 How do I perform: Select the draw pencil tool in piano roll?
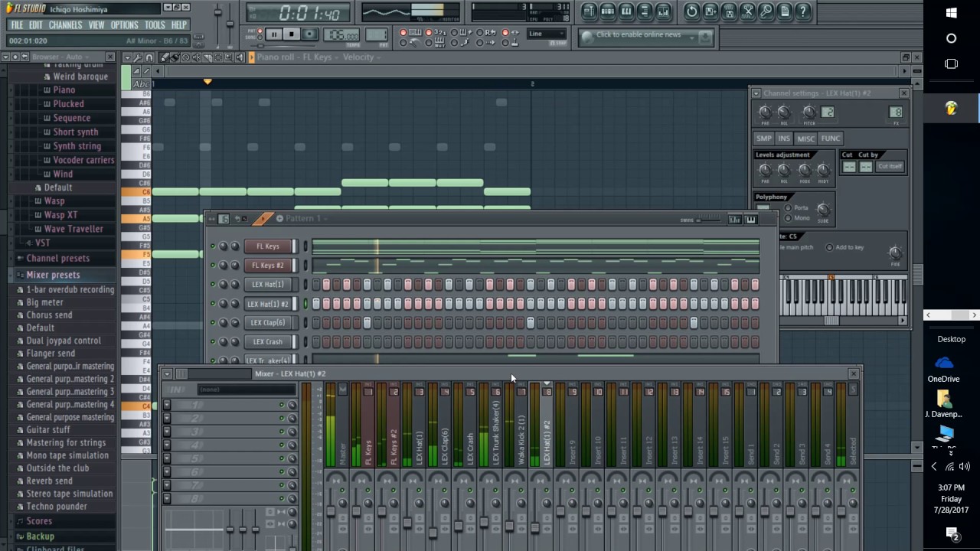pos(163,57)
